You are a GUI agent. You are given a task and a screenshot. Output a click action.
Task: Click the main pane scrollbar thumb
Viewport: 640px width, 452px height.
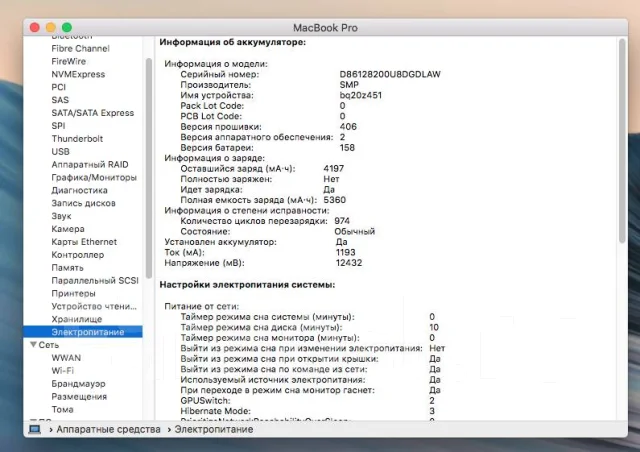pyautogui.click(x=622, y=141)
